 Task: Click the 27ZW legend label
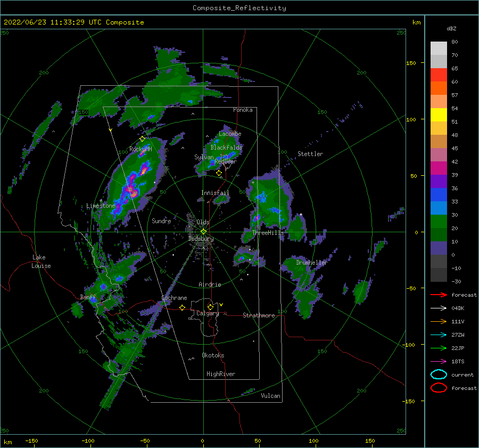click(458, 335)
